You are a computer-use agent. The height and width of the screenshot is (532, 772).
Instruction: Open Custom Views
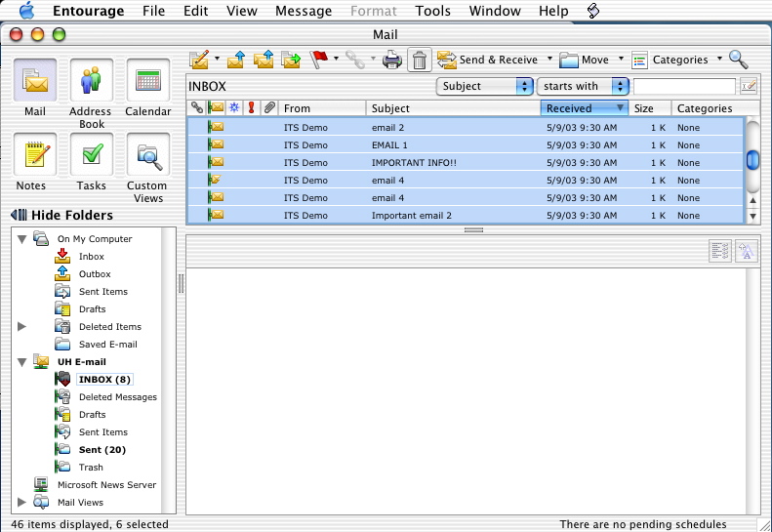pos(148,154)
